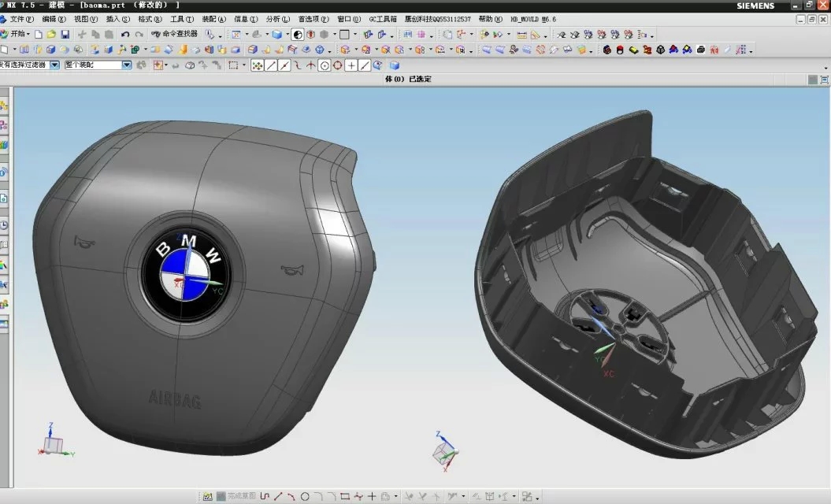
Task: Select the Circle sketch tool in bottom toolbar
Action: (305, 496)
